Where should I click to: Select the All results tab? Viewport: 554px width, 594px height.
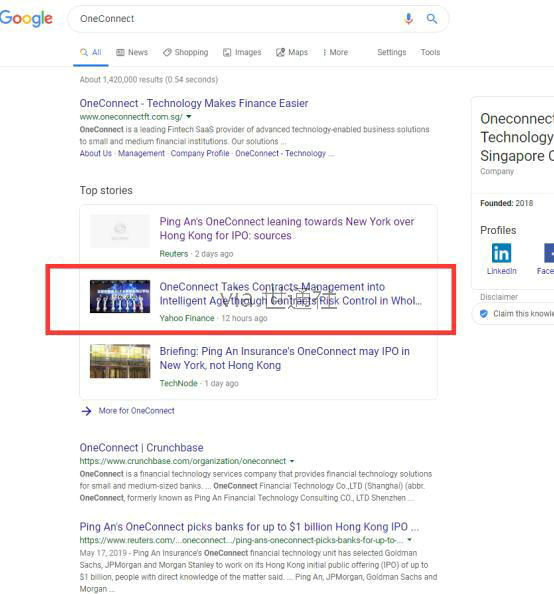click(x=91, y=52)
